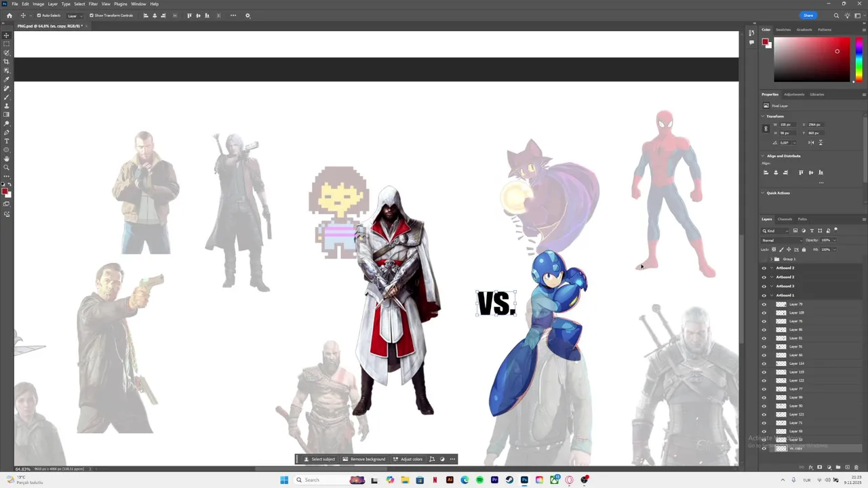Toggle link width and height constraint
This screenshot has height=488, width=868.
(x=766, y=129)
